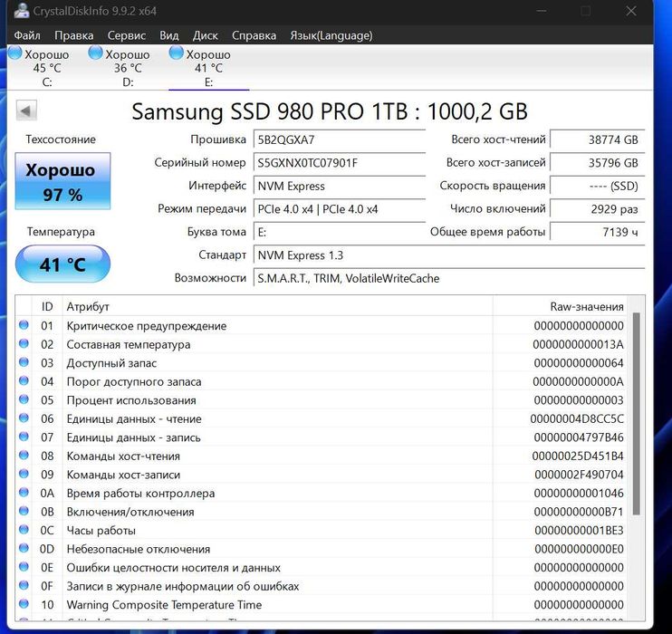Open the Язык(Language) menu

331,35
